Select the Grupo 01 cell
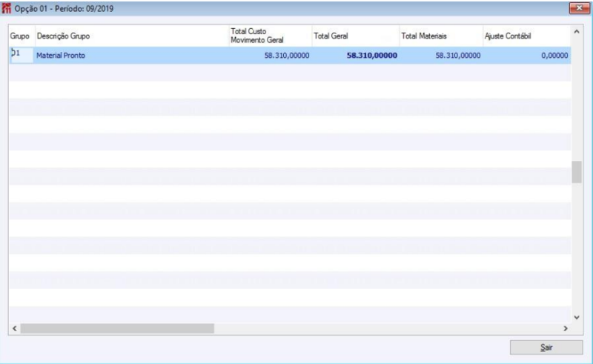The width and height of the screenshot is (593, 364). (21, 55)
